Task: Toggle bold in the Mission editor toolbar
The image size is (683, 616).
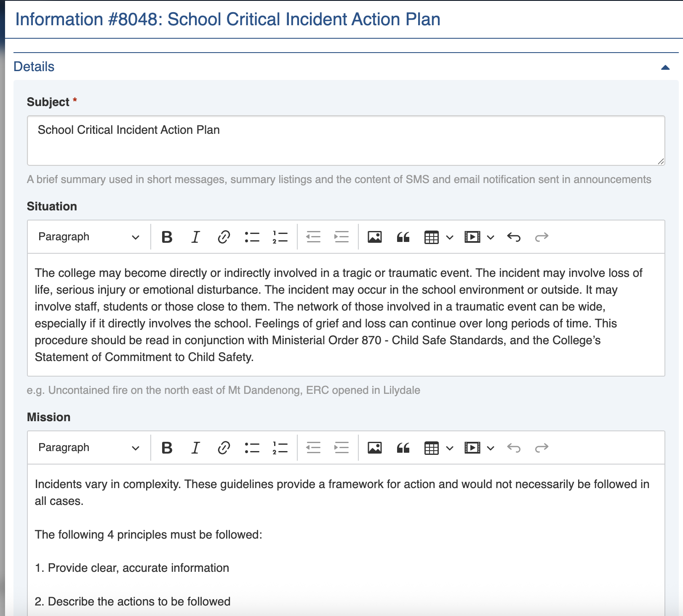Action: coord(167,448)
